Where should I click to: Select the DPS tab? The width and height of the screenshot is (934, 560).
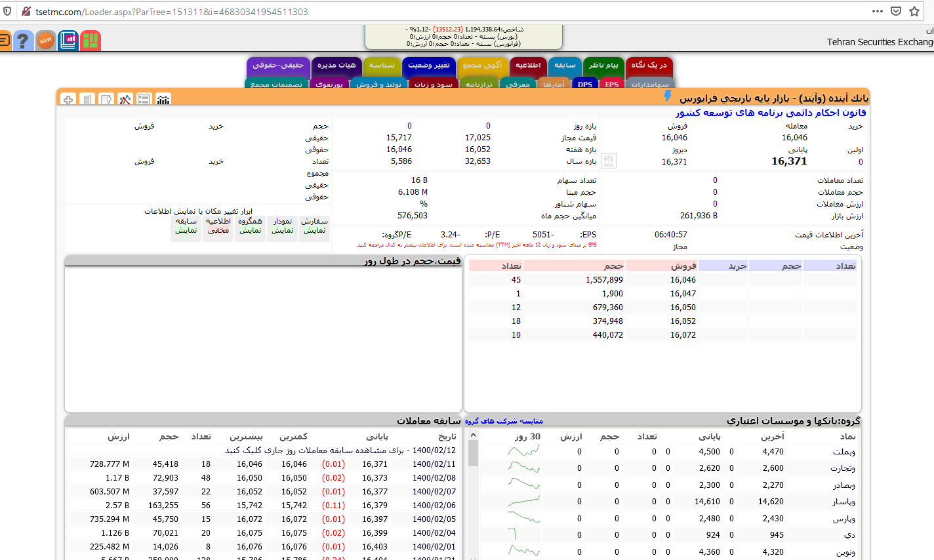585,84
